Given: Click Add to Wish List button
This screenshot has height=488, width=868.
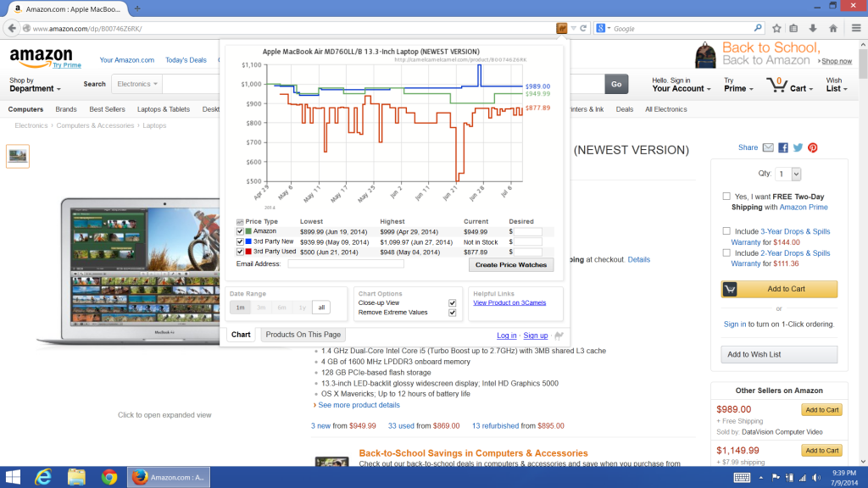Looking at the screenshot, I should (779, 354).
